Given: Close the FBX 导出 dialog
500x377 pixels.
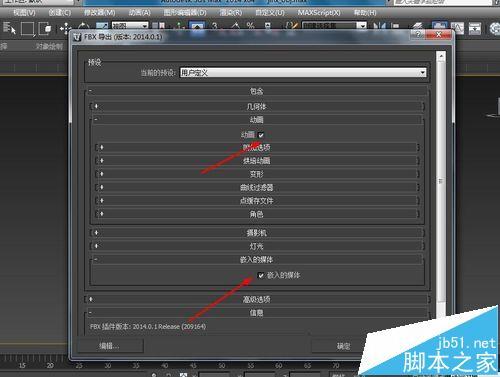Looking at the screenshot, I should click(x=438, y=34).
